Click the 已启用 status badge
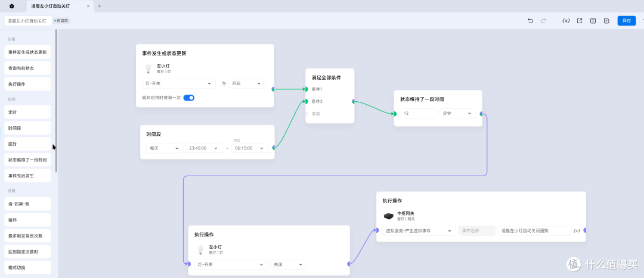644x278 pixels. pos(61,20)
